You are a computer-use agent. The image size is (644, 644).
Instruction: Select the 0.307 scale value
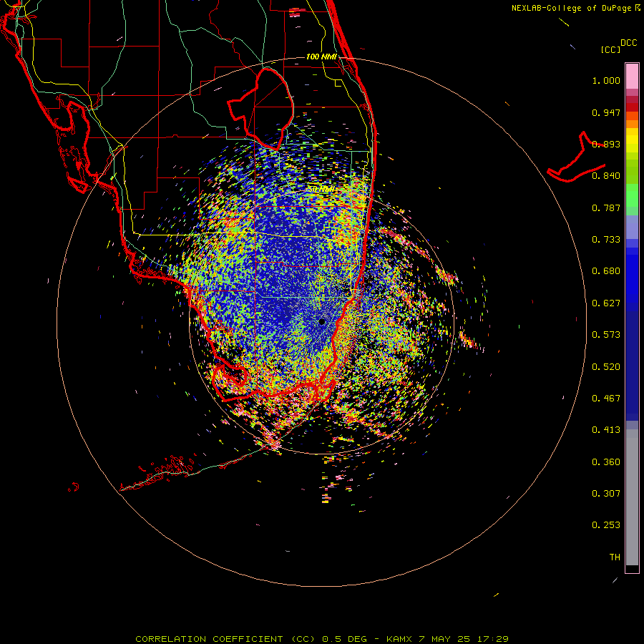click(x=606, y=494)
